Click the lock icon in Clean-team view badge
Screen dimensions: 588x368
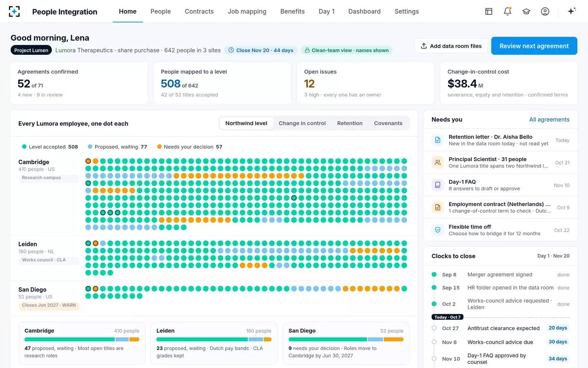tap(307, 50)
